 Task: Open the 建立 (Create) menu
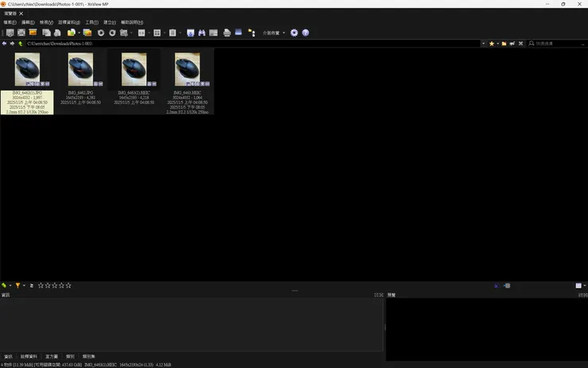tap(110, 22)
